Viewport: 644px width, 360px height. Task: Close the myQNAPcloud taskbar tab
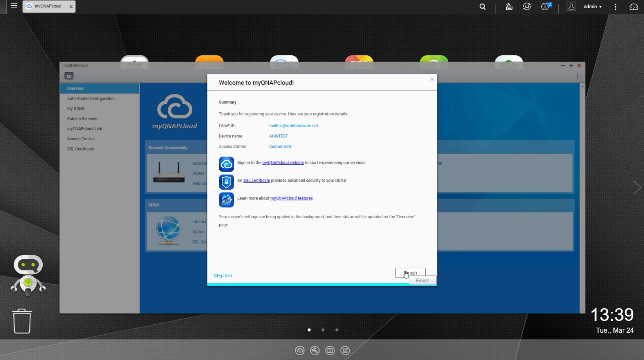71,7
